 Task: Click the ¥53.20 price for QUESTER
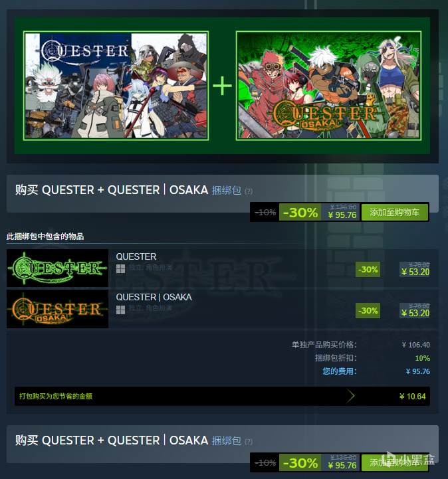pyautogui.click(x=415, y=272)
